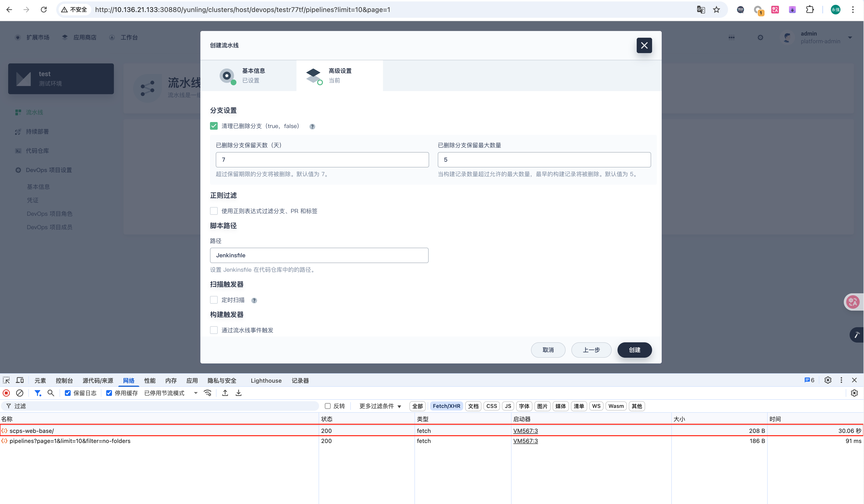
Task: Click the 取消 button
Action: point(548,350)
